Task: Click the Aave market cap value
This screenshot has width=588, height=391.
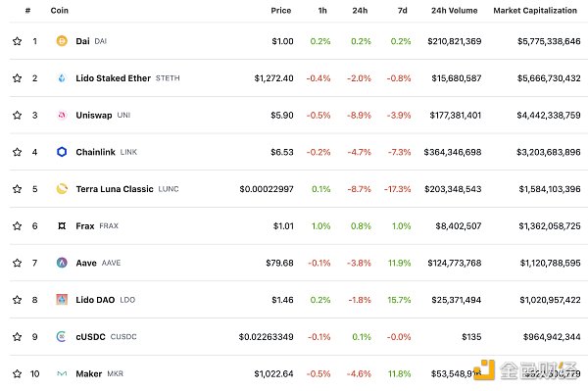Action: coord(550,263)
